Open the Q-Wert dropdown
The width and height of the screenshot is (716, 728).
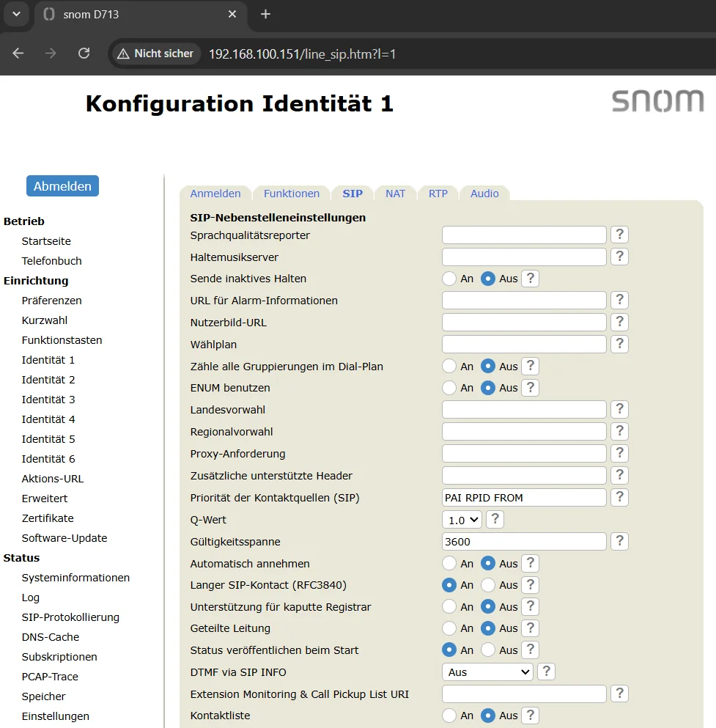pyautogui.click(x=462, y=520)
